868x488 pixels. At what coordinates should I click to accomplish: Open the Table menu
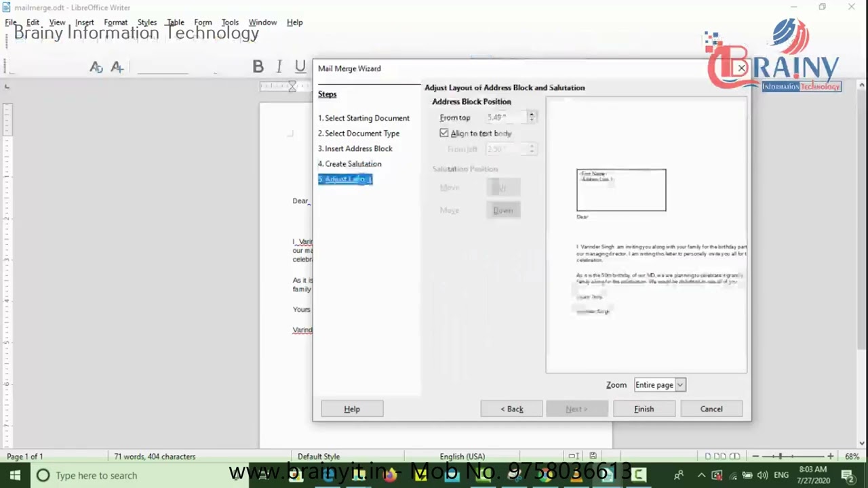tap(175, 22)
